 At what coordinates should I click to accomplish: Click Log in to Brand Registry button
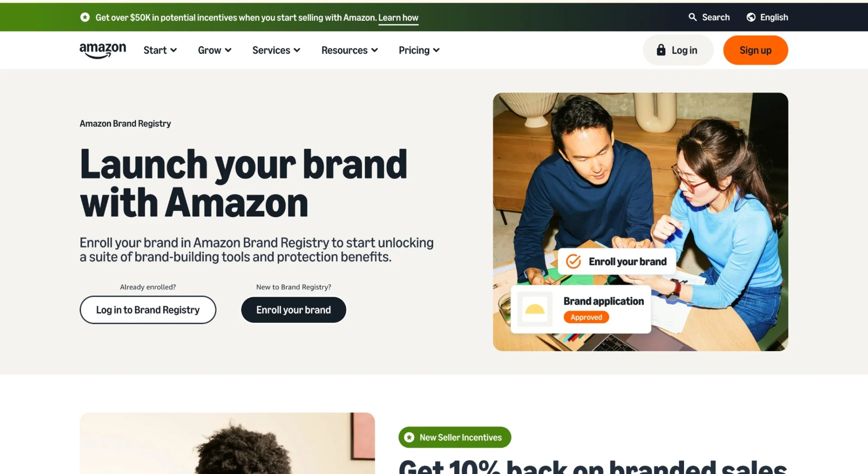point(148,310)
